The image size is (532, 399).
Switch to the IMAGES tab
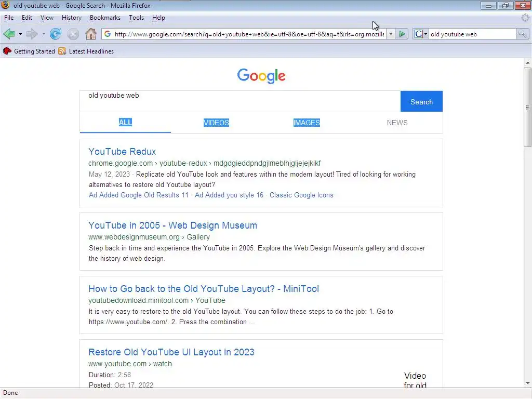coord(307,123)
